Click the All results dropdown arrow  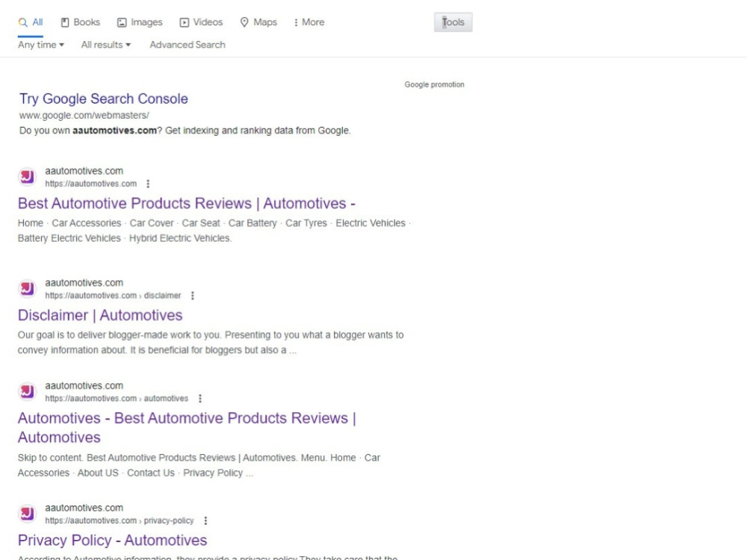coord(128,46)
